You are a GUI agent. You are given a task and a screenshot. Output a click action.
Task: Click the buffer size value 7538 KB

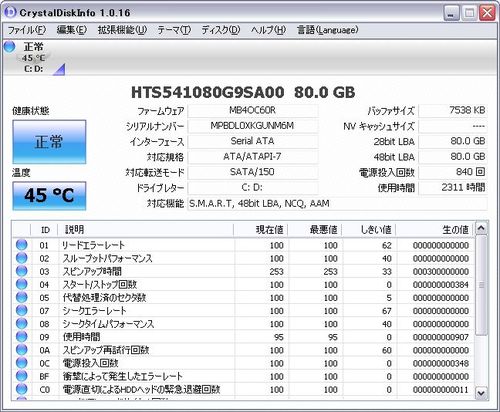[x=453, y=110]
